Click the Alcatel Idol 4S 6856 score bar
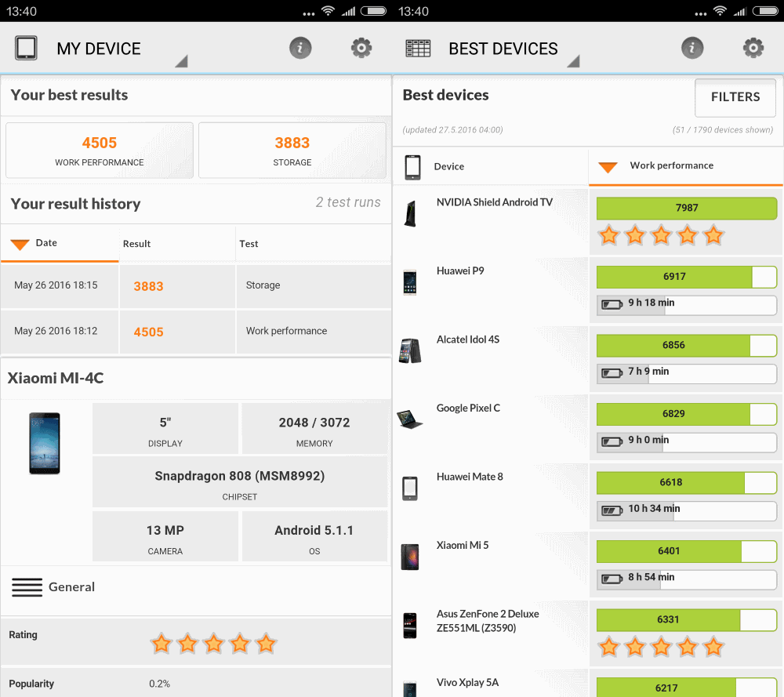The width and height of the screenshot is (784, 697). pos(687,346)
